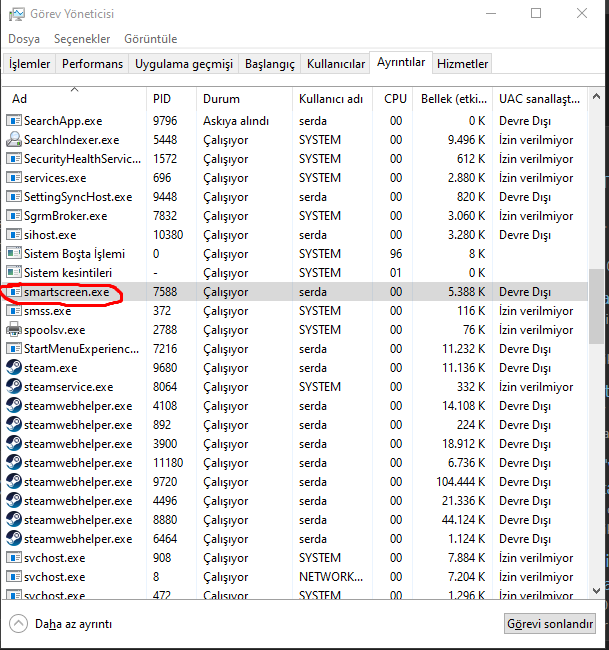
Task: Switch to the İşlemler tab
Action: point(29,64)
